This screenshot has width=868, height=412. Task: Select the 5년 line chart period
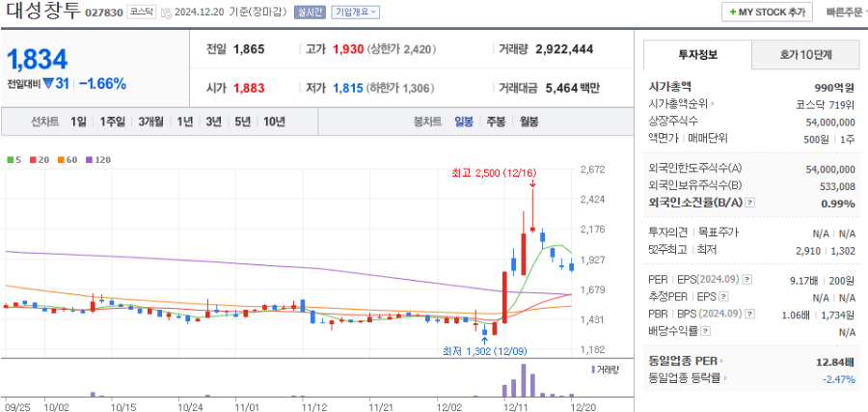pos(242,122)
